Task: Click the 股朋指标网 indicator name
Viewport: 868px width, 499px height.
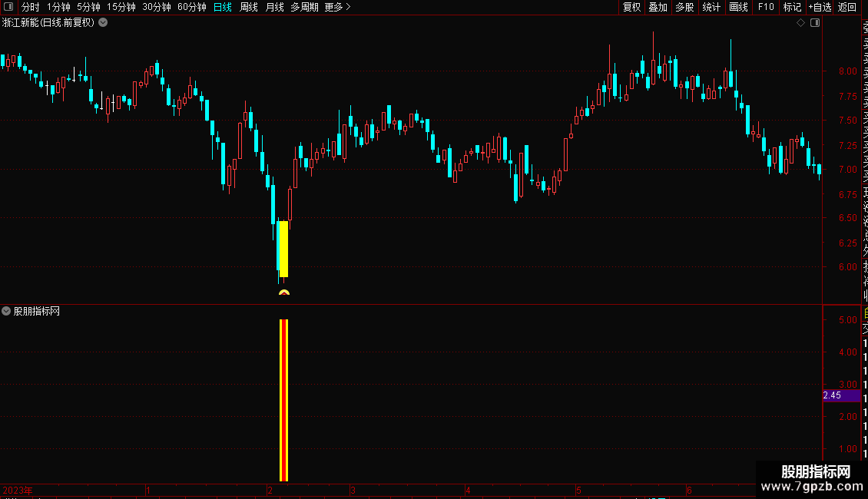Action: [37, 312]
